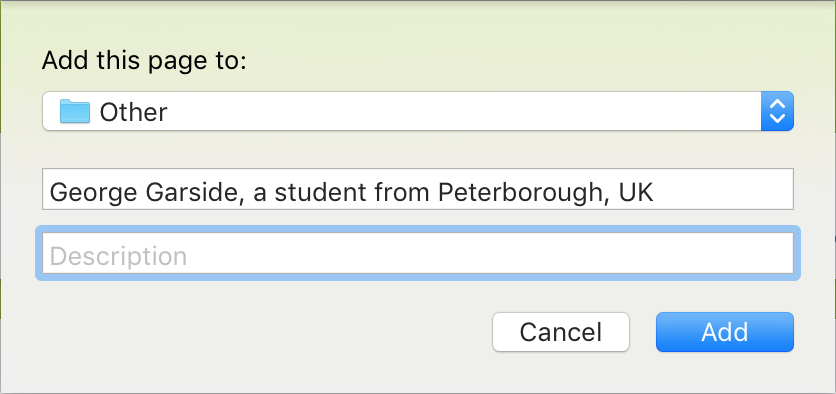Dismiss the dialog with the Cancel button
Image resolution: width=836 pixels, height=394 pixels.
point(561,332)
